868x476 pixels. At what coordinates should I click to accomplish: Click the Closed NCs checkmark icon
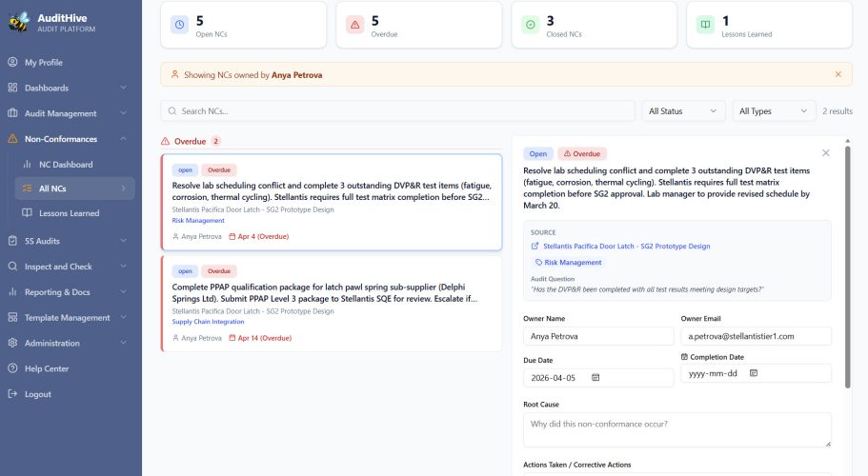[531, 25]
